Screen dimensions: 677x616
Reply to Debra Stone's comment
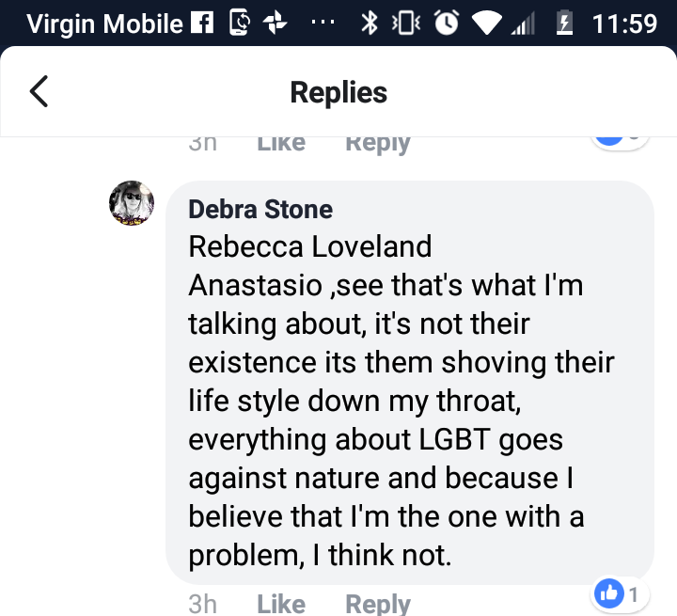click(378, 603)
